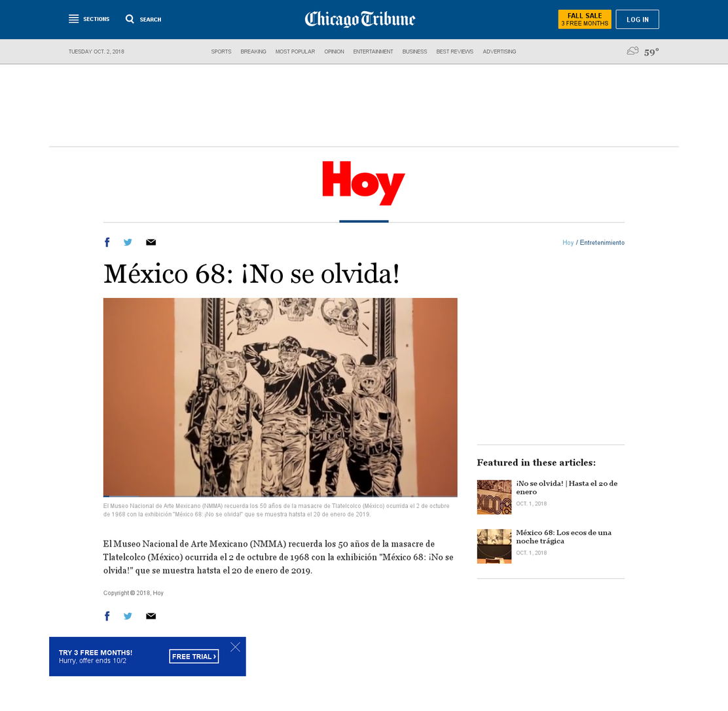Click the red Hoy logo
Screen dimensions: 728x711
point(363,183)
